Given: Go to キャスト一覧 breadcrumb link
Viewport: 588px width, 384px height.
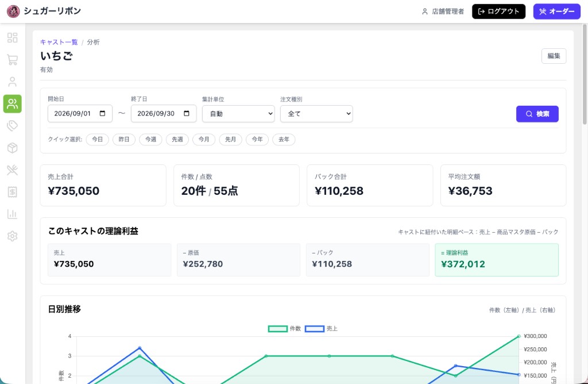Looking at the screenshot, I should [x=59, y=42].
